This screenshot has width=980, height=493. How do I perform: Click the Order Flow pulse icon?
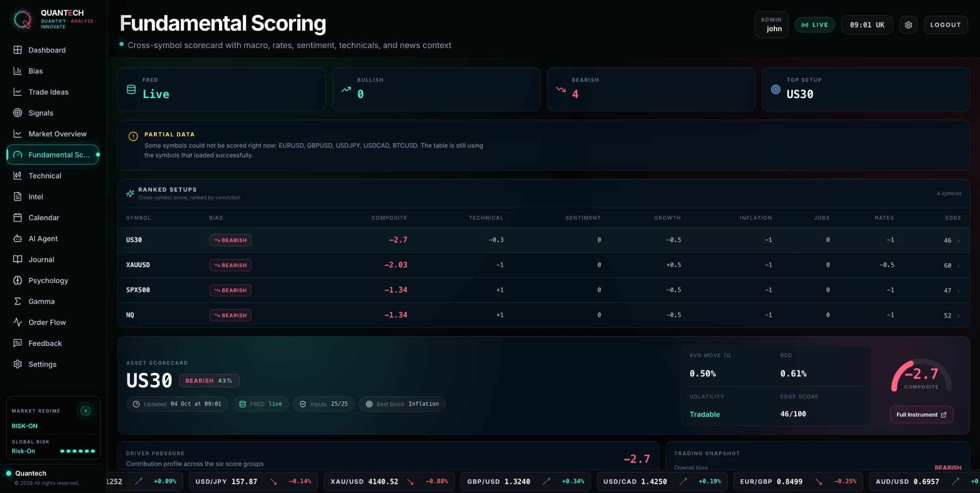(18, 322)
